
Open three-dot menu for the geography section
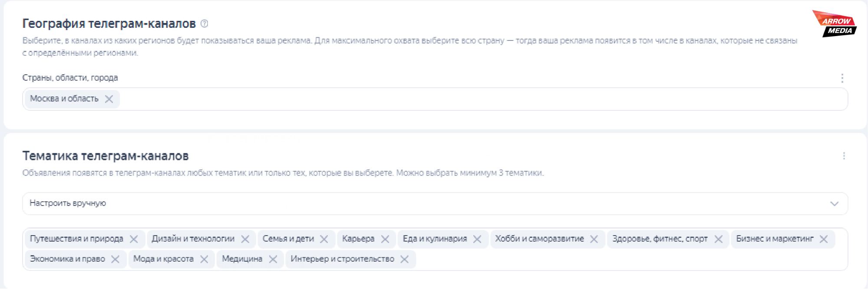(842, 78)
